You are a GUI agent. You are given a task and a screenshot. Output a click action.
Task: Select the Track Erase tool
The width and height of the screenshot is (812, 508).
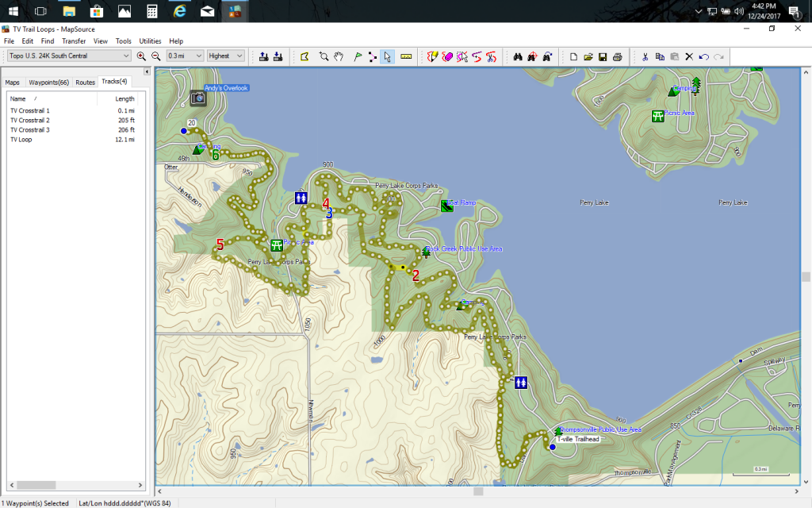[x=447, y=56]
